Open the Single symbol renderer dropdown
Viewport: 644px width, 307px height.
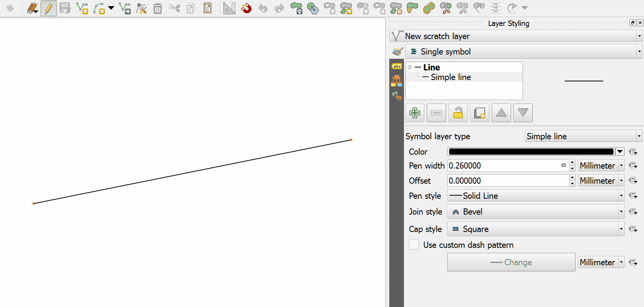[523, 51]
